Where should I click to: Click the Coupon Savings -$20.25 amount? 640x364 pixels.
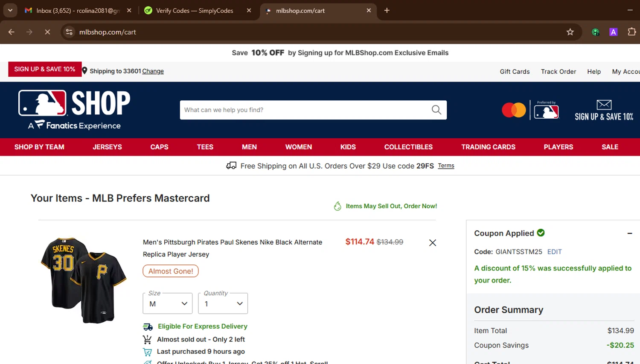click(x=620, y=345)
